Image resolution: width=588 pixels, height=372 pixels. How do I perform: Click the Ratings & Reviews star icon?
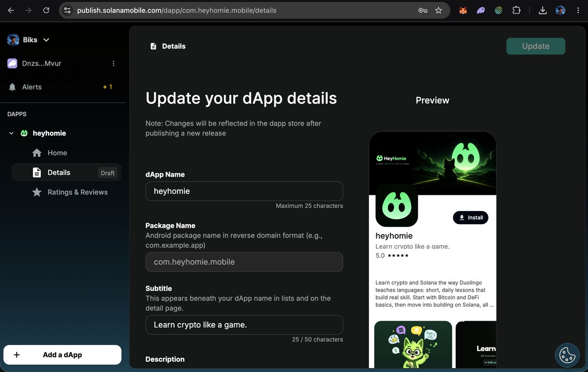[x=37, y=192]
